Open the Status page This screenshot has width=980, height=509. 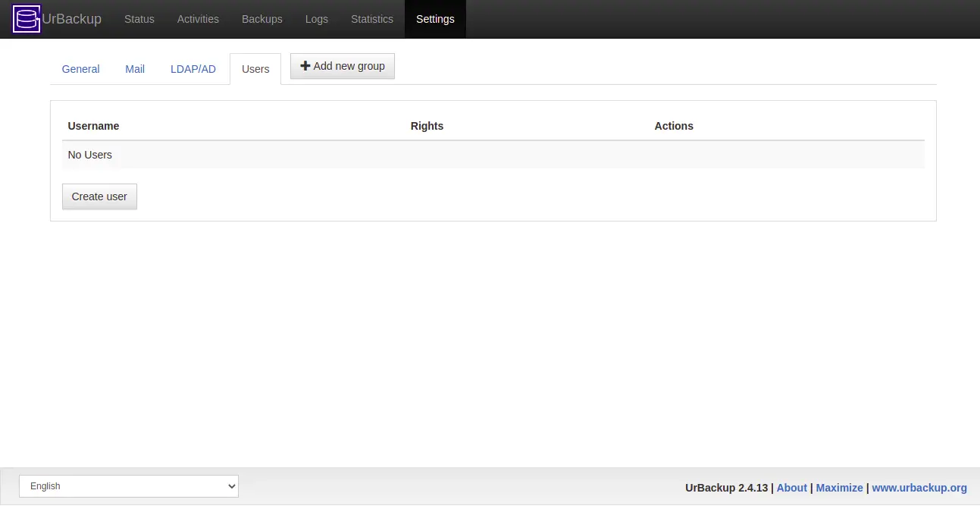139,19
